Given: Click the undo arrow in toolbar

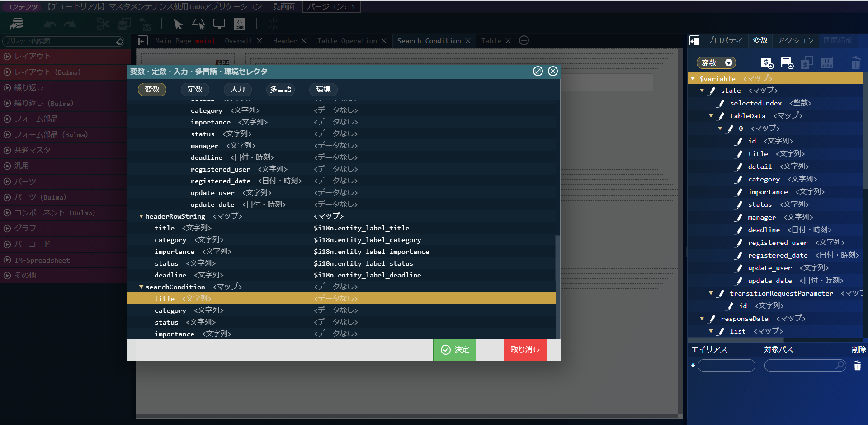Looking at the screenshot, I should [50, 24].
